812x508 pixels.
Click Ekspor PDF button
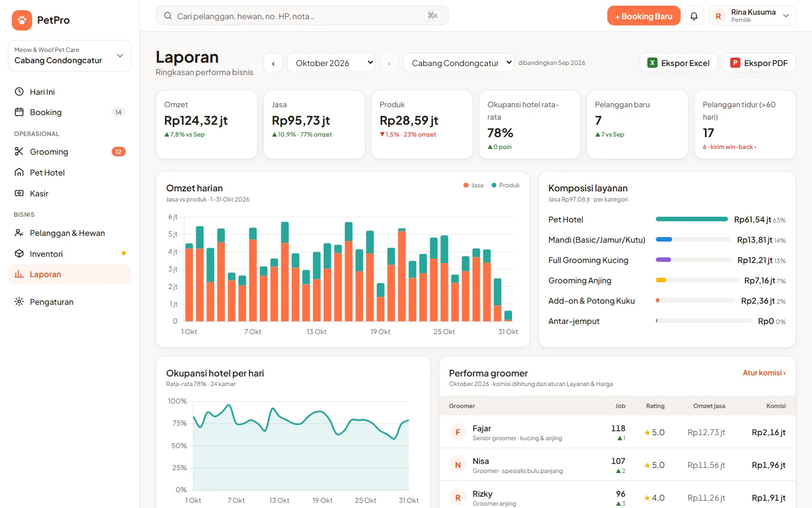[759, 63]
